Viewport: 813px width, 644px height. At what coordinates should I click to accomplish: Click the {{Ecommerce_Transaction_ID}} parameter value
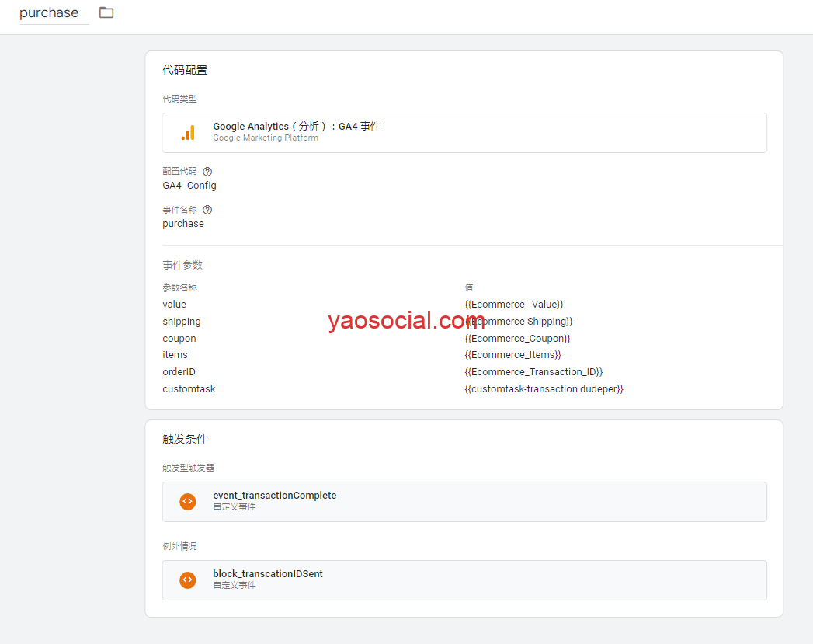pos(533,372)
